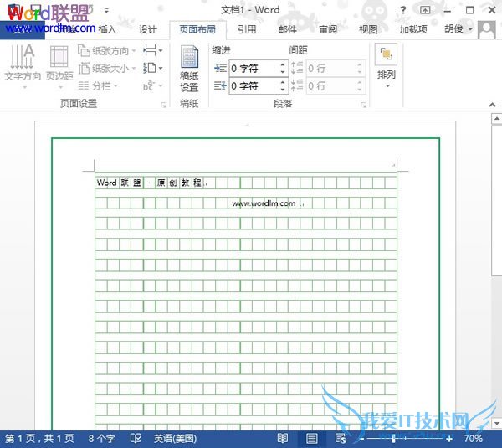This screenshot has height=448, width=502.
Task: Expand the Columns dropdown arrow
Action: click(x=115, y=86)
